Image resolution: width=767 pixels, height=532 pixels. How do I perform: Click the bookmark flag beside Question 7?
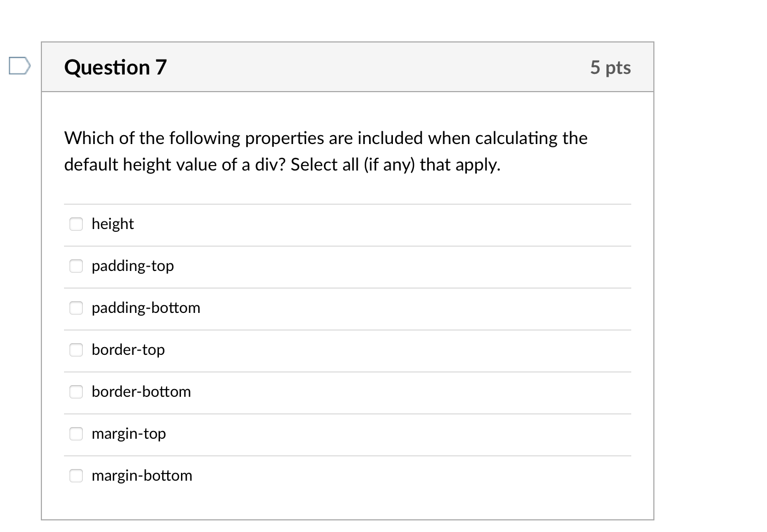pyautogui.click(x=19, y=66)
